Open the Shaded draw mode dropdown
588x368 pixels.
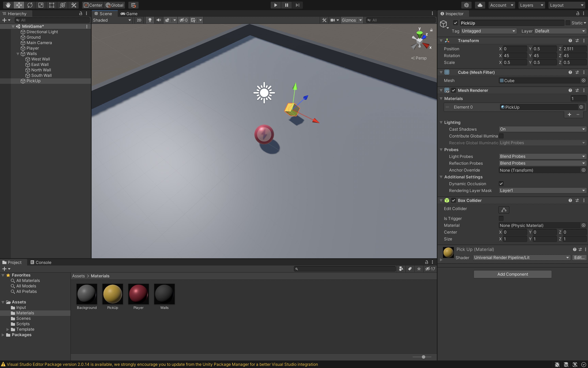[x=112, y=20]
